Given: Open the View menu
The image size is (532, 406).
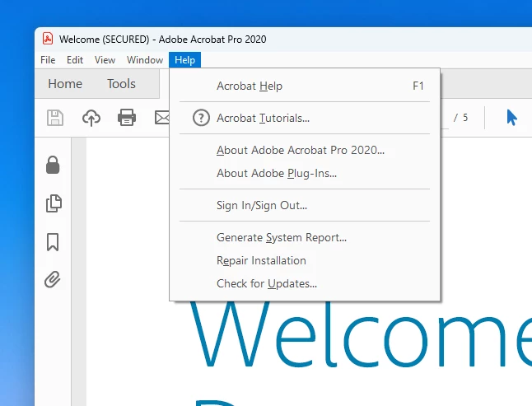Looking at the screenshot, I should click(x=105, y=60).
